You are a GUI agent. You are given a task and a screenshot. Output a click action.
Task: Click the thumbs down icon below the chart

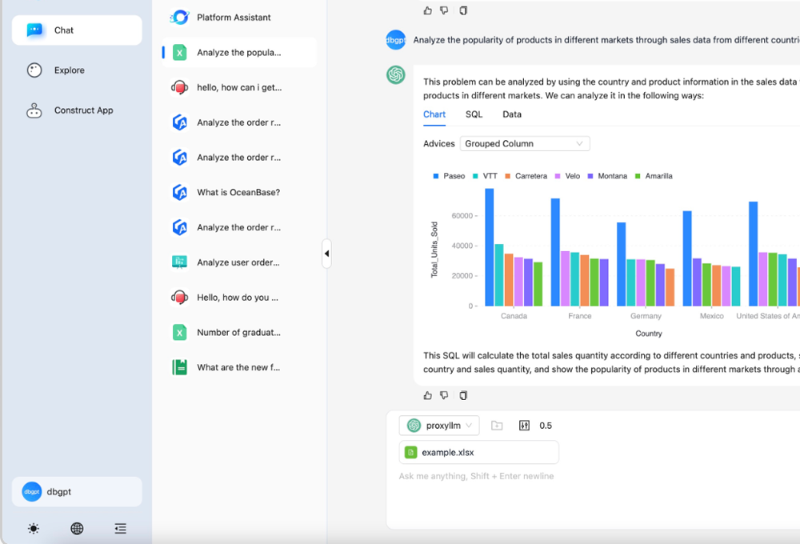445,395
